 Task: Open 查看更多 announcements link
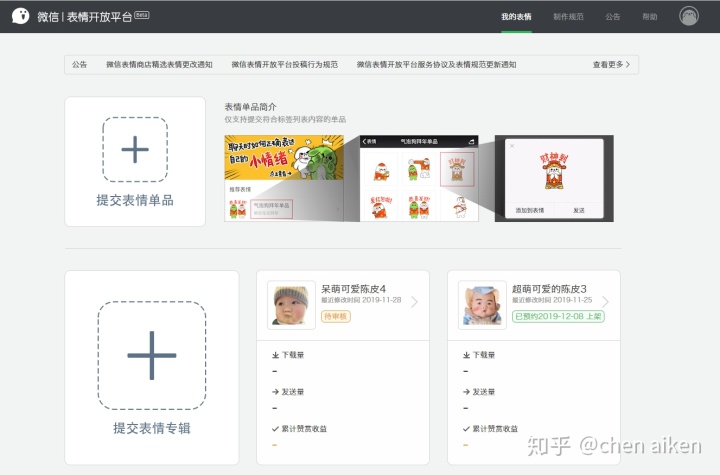[x=611, y=64]
